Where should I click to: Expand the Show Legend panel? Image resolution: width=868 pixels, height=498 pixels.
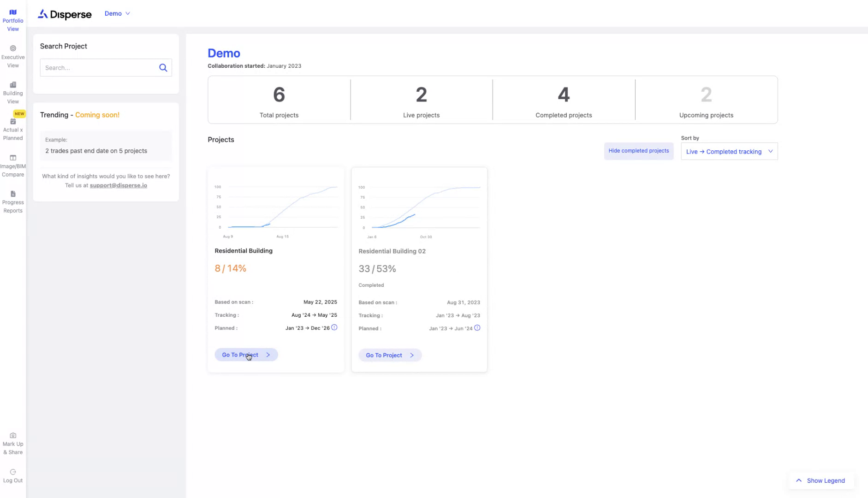point(821,480)
